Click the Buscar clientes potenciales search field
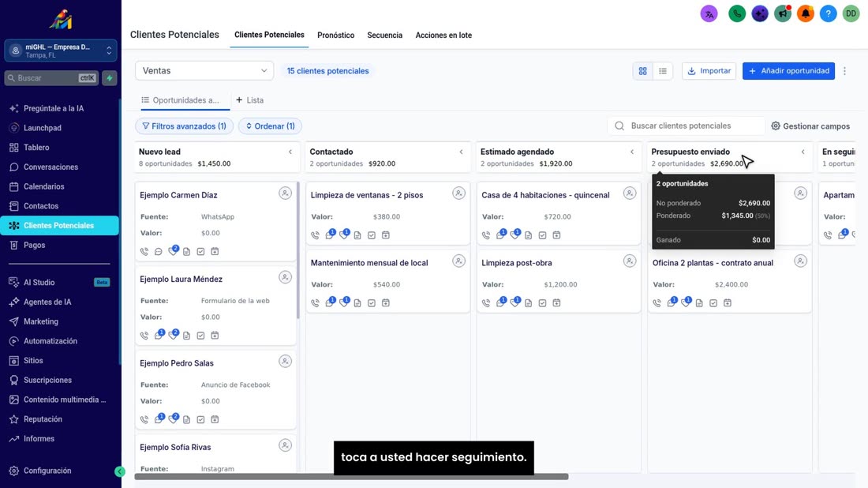Viewport: 868px width, 488px height. click(687, 126)
